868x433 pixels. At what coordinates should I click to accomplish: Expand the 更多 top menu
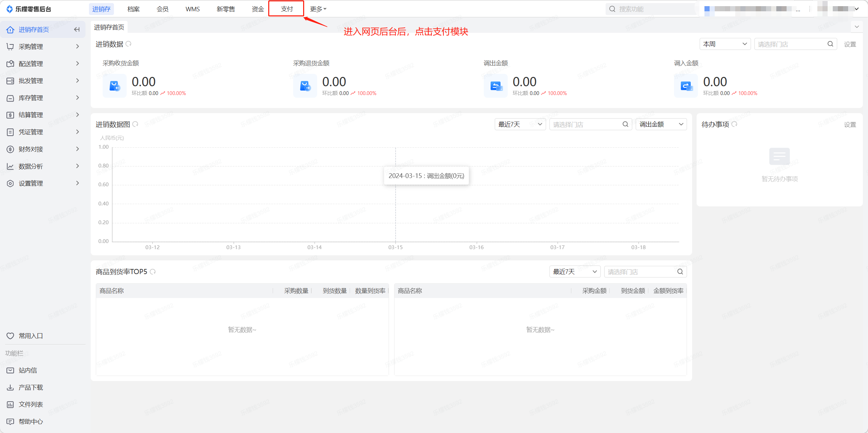tap(318, 9)
